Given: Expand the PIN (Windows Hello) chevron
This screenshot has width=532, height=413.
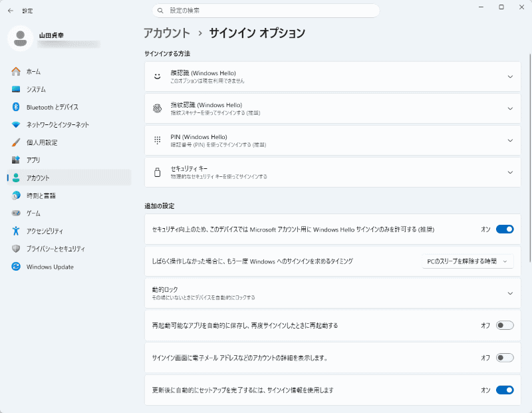Looking at the screenshot, I should (x=510, y=140).
